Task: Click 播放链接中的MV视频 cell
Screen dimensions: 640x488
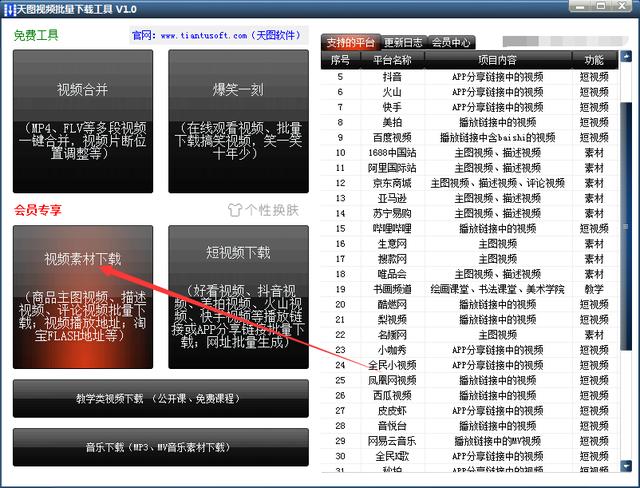Action: (498, 441)
